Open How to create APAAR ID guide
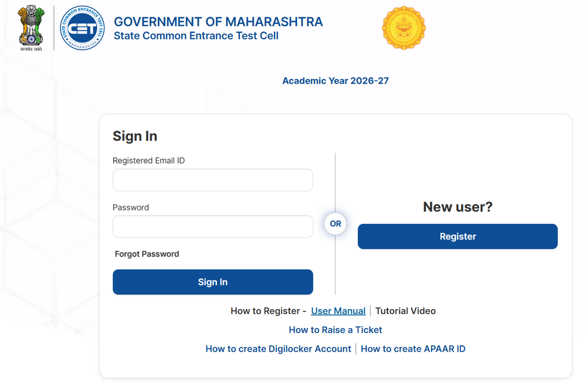588x384 pixels. (413, 348)
